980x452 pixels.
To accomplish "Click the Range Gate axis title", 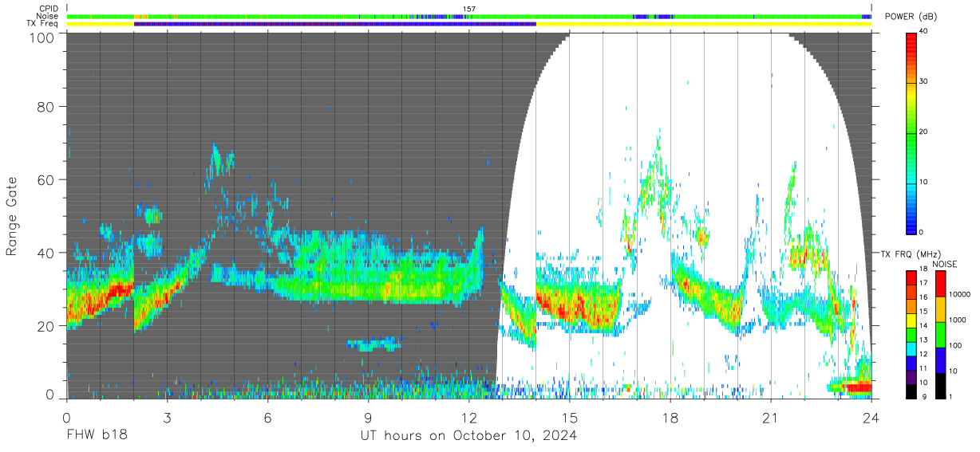I will [x=13, y=216].
